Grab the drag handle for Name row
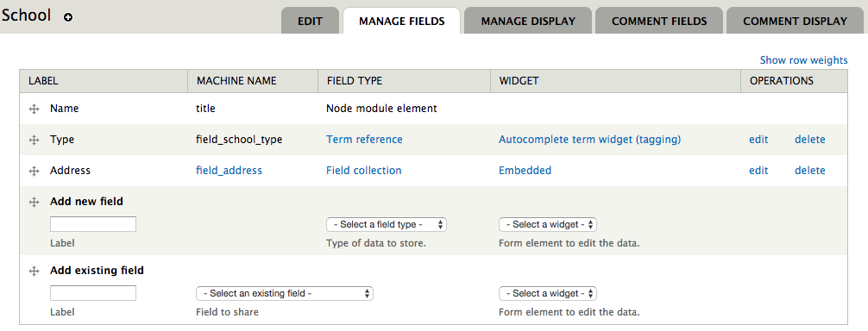The width and height of the screenshot is (868, 331). pos(34,109)
